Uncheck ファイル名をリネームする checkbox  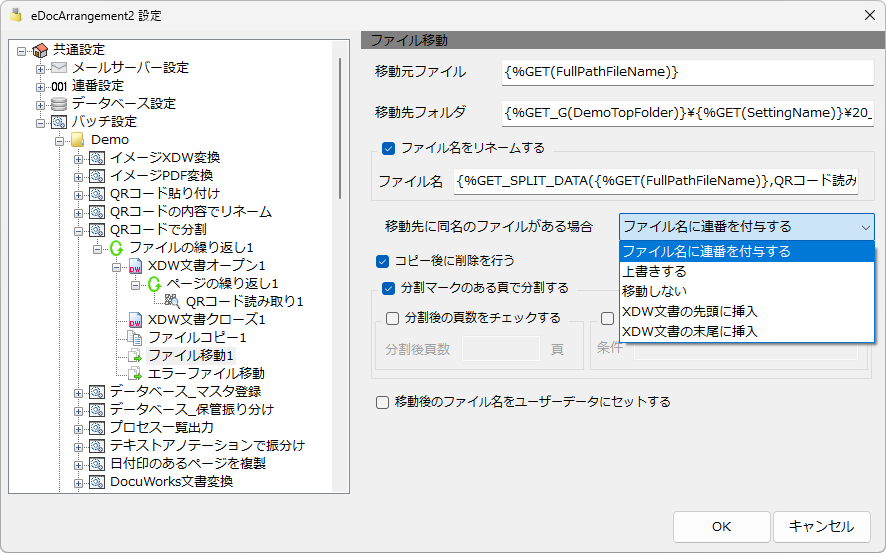(x=388, y=149)
